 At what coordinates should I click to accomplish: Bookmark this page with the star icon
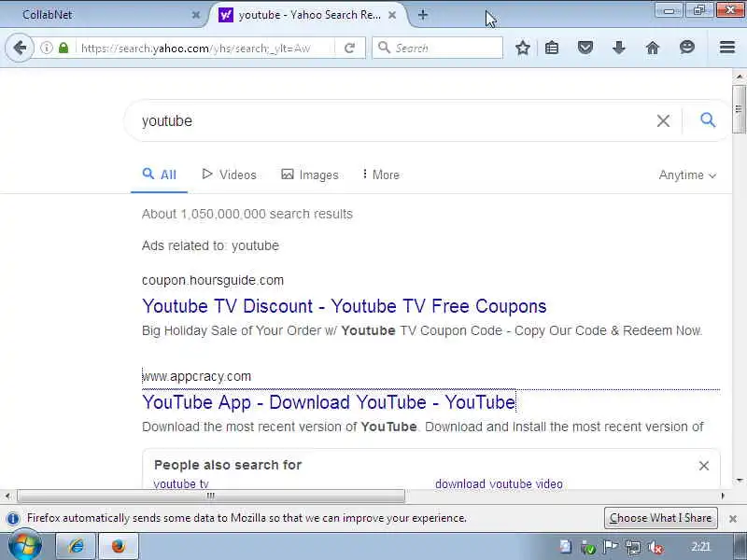click(523, 48)
